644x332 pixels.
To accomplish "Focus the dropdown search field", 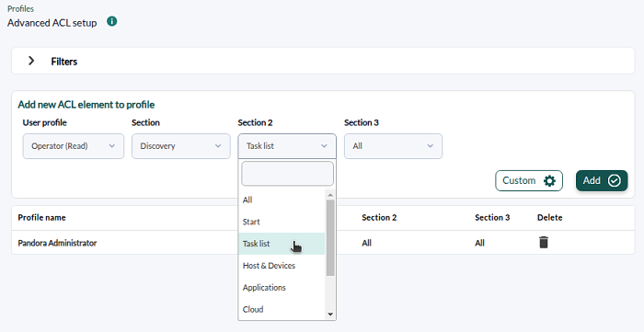I will coord(287,174).
